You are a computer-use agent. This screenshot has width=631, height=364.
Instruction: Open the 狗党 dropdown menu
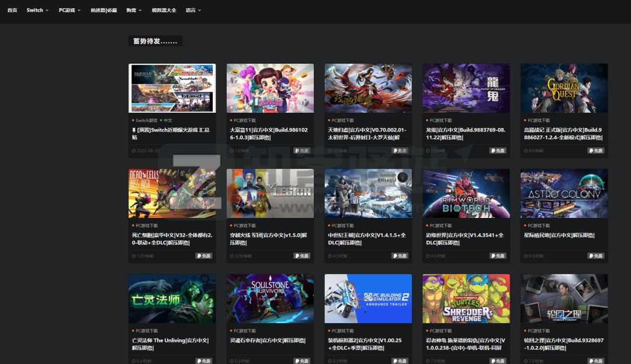[133, 10]
